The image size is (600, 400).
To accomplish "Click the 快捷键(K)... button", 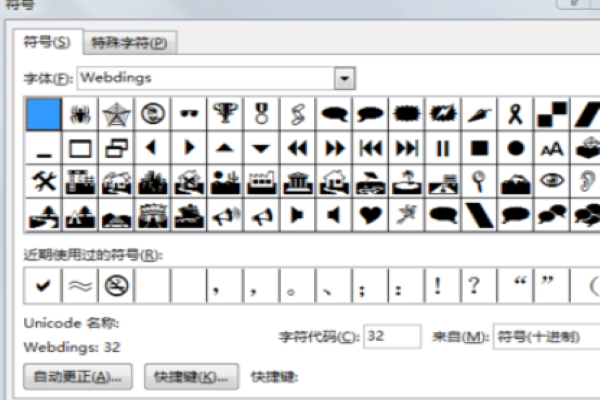I will 191,377.
